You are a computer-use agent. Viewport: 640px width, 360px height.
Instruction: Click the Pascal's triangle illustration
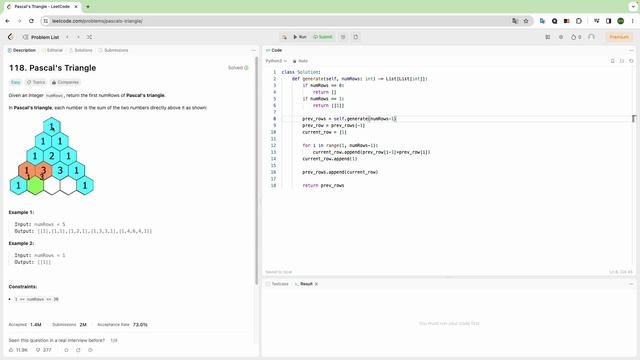(51, 156)
